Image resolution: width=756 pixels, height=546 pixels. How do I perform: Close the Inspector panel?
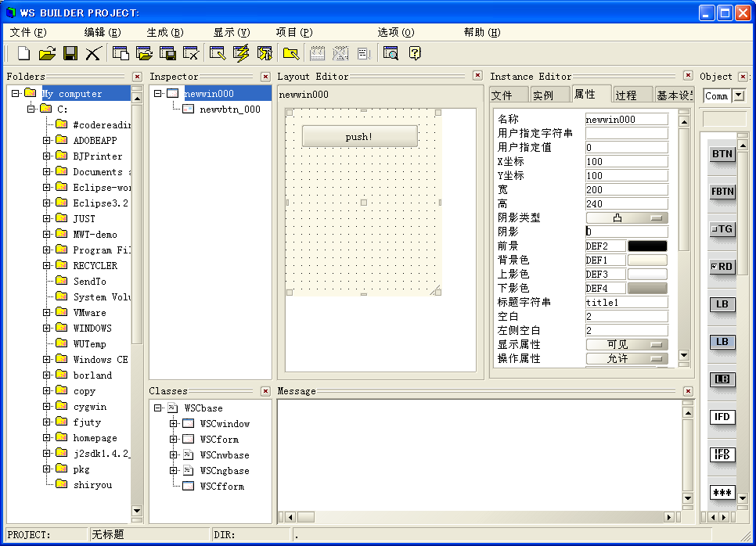265,77
